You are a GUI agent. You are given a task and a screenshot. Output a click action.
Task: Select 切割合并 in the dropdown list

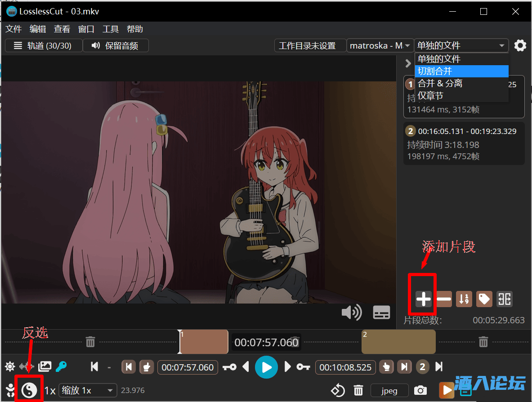click(x=461, y=71)
